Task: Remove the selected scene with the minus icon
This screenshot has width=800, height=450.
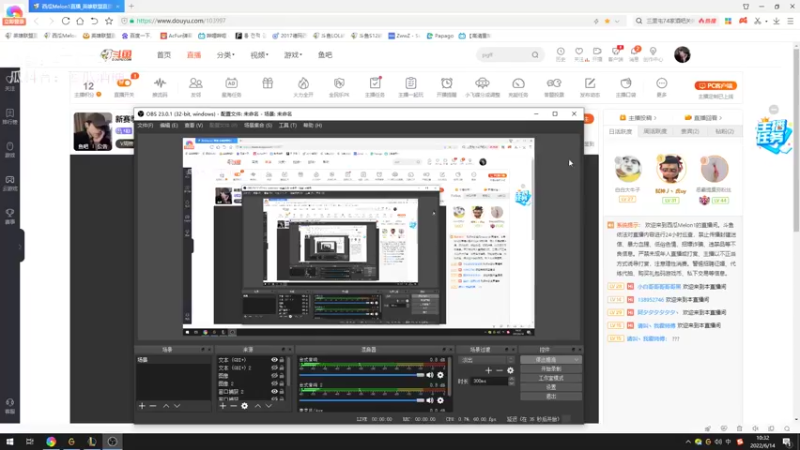Action: click(153, 406)
